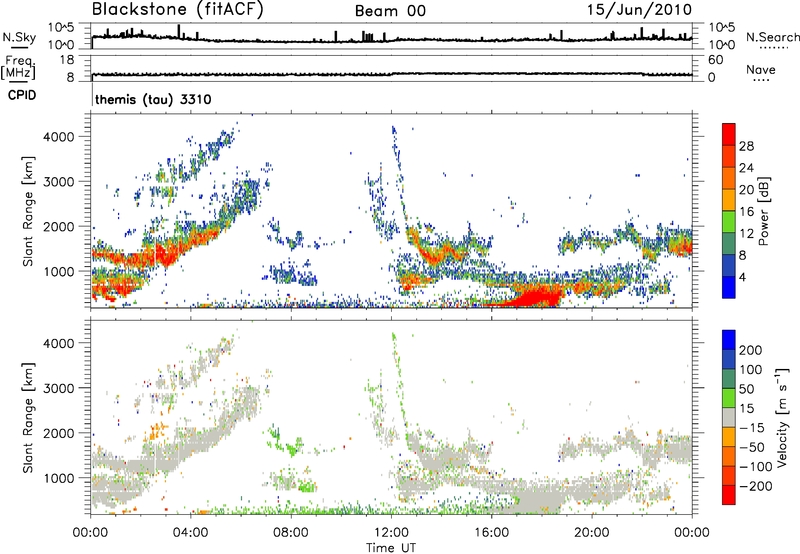Screen dimensions: 800x554
Task: Pick the orange 20–24 dB Power colorbar segment
Action: pos(729,179)
